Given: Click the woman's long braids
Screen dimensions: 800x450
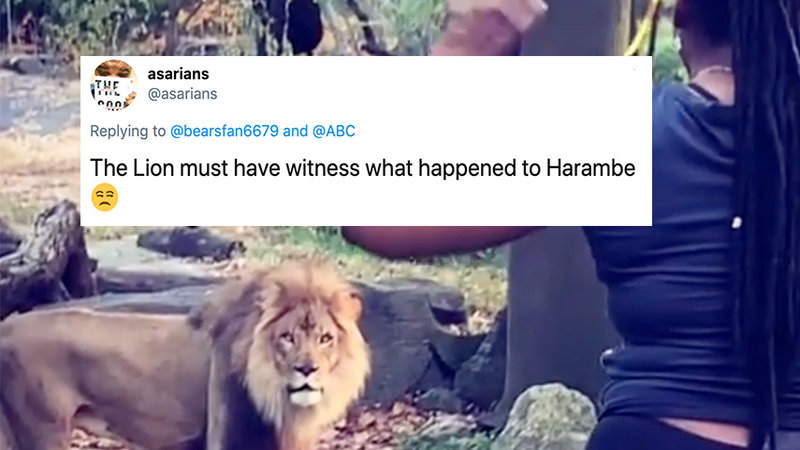Looking at the screenshot, I should (x=765, y=200).
